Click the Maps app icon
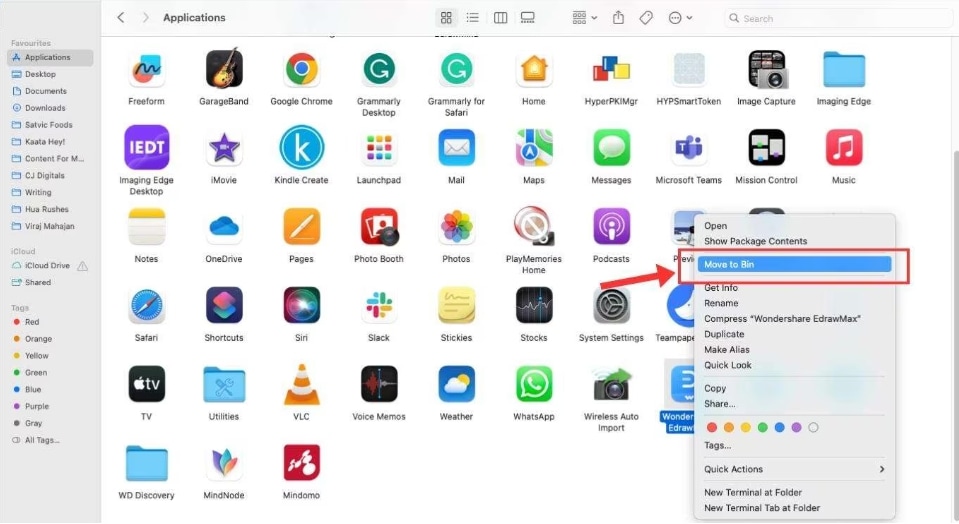 click(x=534, y=147)
